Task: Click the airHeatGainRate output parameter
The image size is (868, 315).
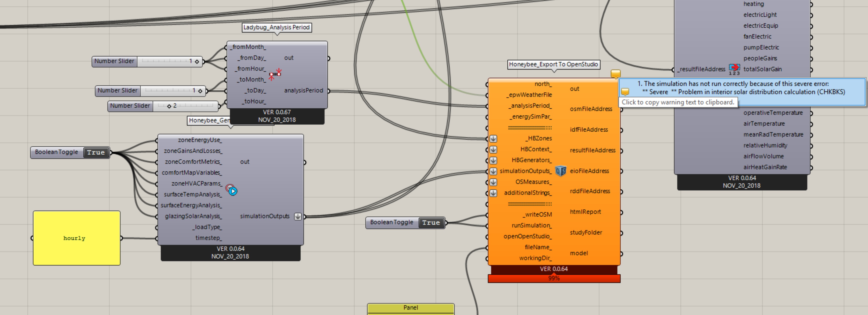Action: [x=765, y=167]
